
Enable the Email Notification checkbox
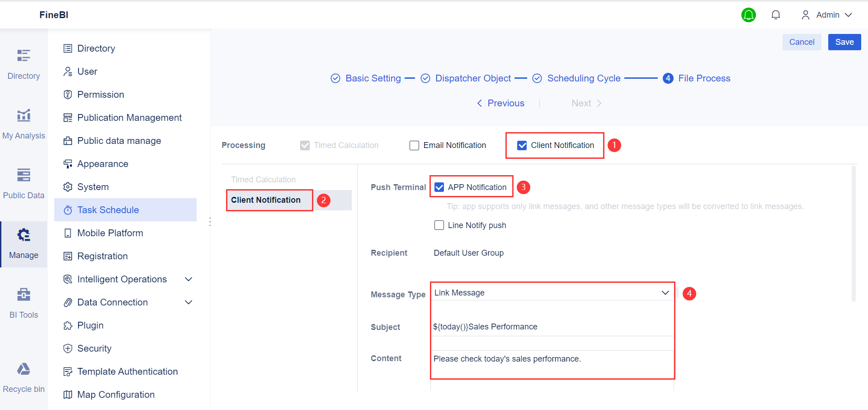tap(414, 145)
